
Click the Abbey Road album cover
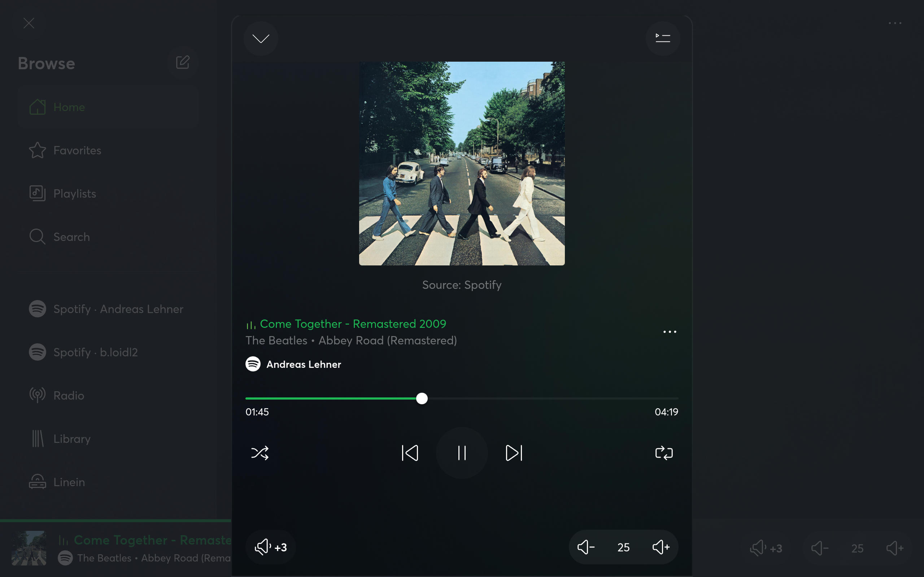pyautogui.click(x=462, y=163)
